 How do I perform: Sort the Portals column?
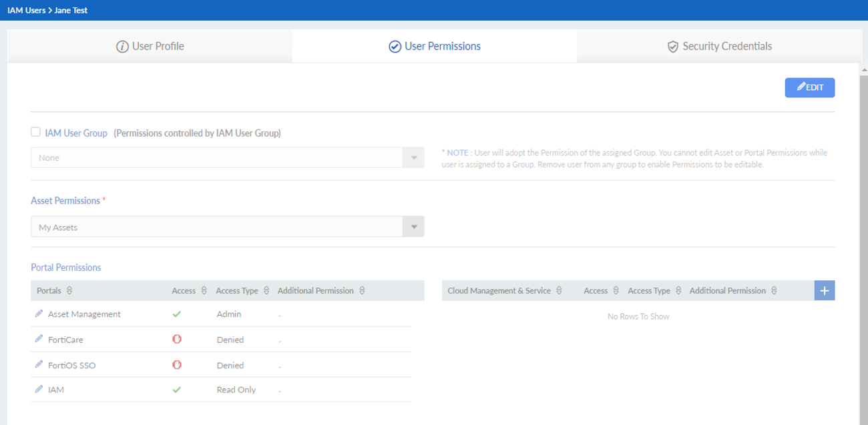69,291
